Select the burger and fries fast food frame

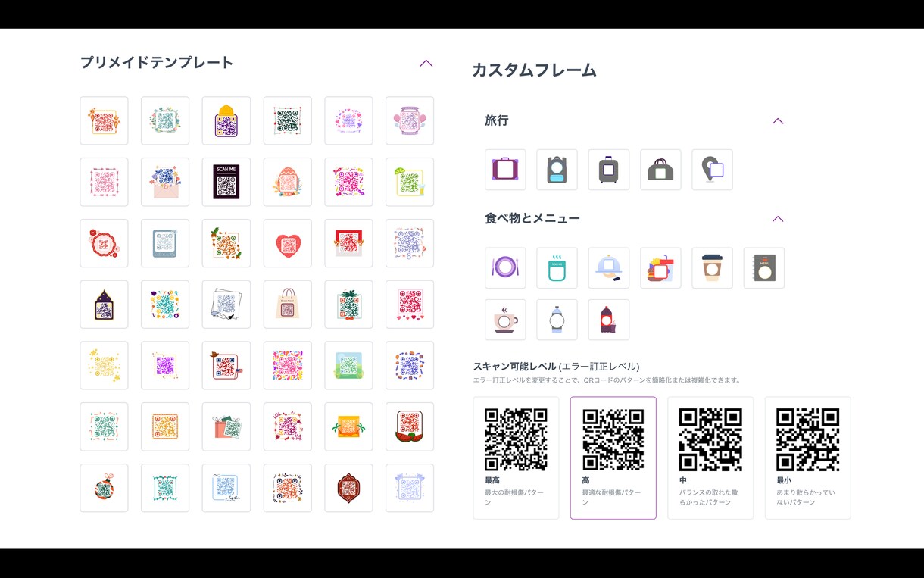[x=660, y=267]
